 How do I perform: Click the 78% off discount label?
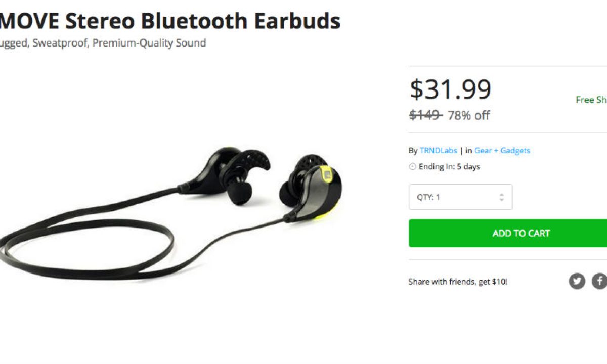pyautogui.click(x=468, y=115)
